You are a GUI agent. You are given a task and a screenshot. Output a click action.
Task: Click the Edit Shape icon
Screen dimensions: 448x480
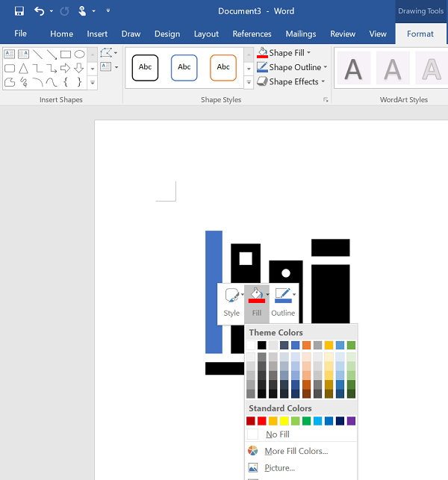(107, 53)
